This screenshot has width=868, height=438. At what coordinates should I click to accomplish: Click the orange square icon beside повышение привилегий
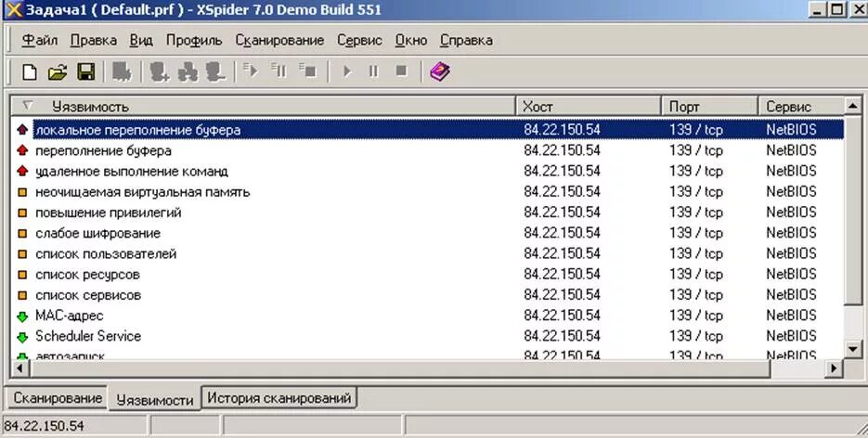[x=22, y=213]
